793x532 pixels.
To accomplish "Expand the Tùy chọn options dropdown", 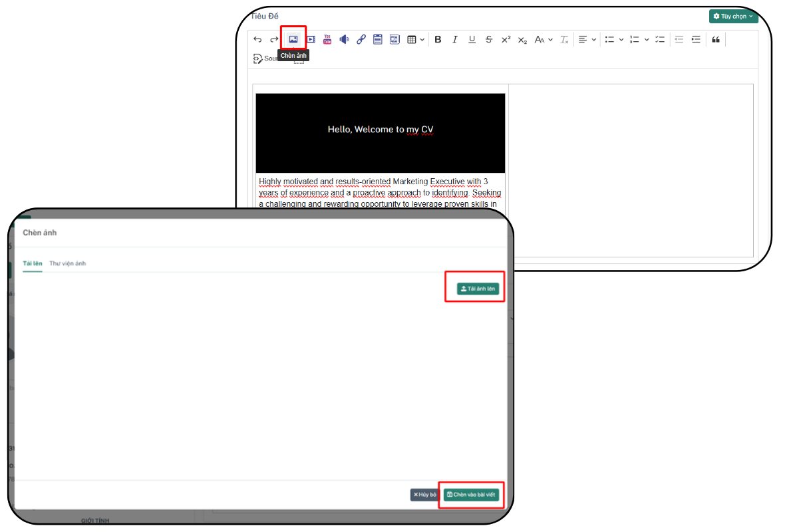I will (x=733, y=16).
